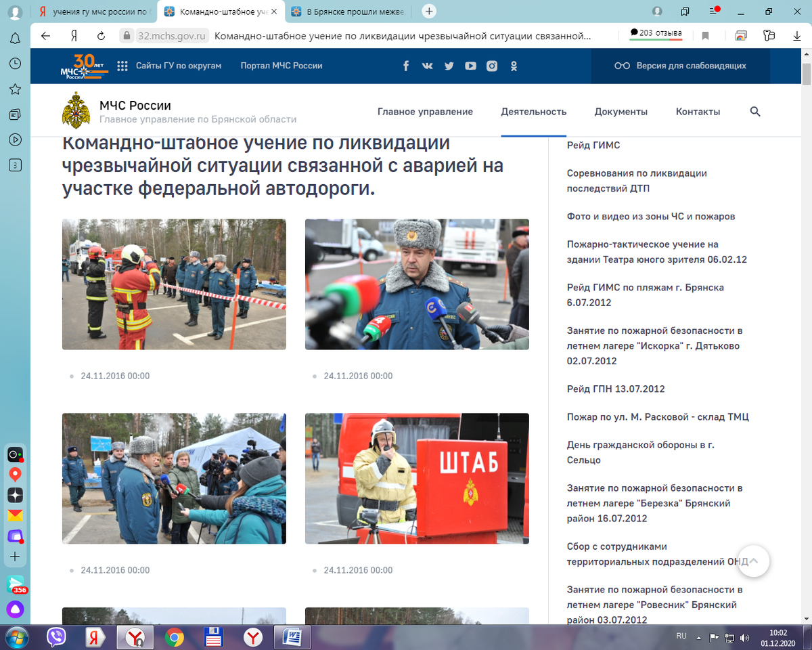Open Рейд ГИМС по пляжам link
Screen dimensions: 812x650
(x=646, y=295)
